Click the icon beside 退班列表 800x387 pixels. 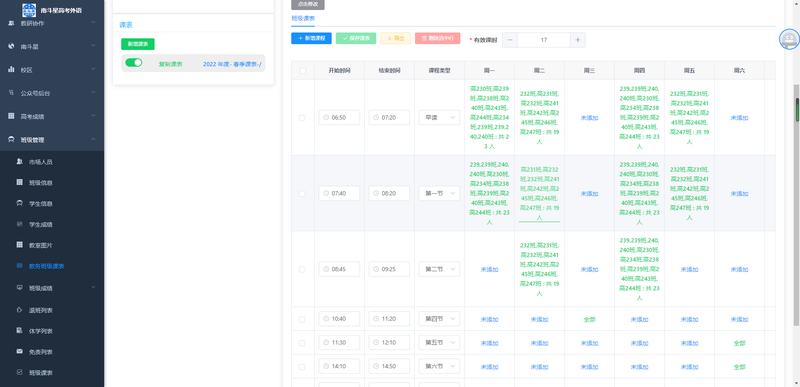pos(19,310)
